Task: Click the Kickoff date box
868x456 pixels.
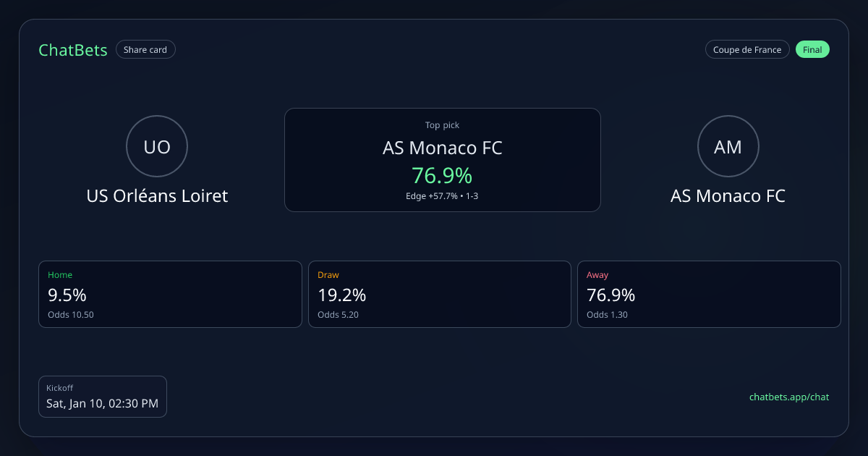Action: pos(103,397)
